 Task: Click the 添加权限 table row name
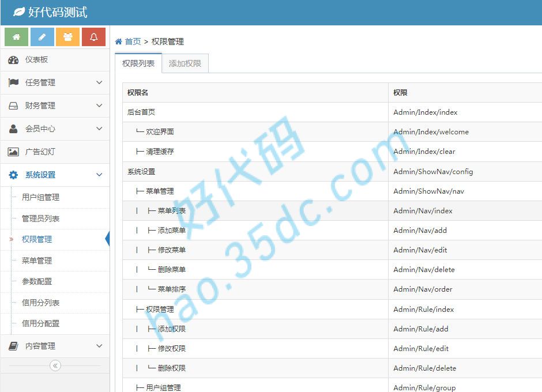[x=171, y=329]
